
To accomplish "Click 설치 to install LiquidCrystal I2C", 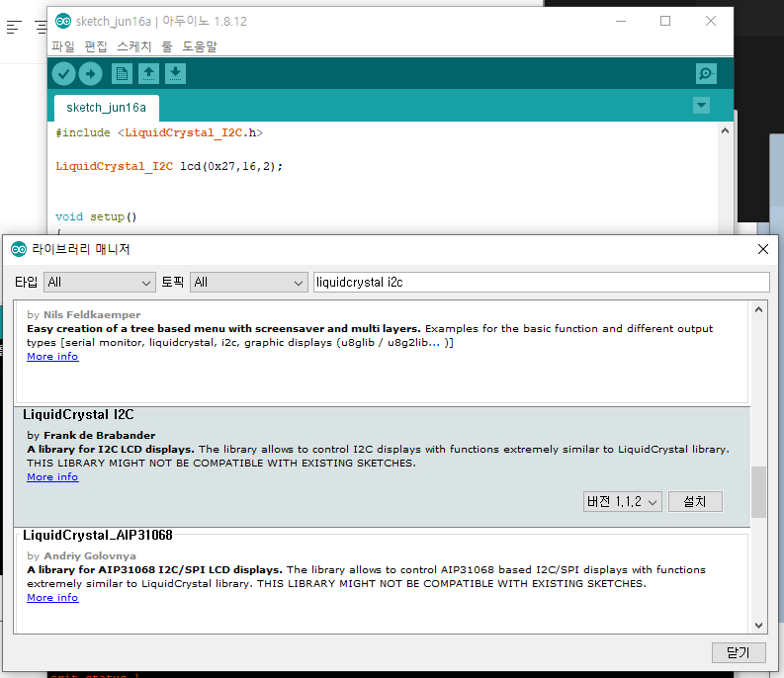I will (695, 501).
